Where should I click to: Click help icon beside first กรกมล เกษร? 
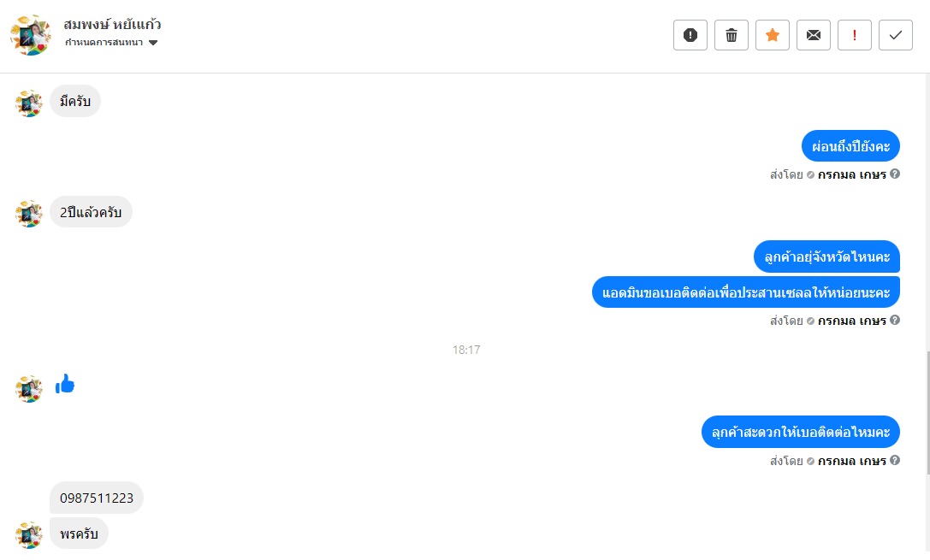click(895, 174)
